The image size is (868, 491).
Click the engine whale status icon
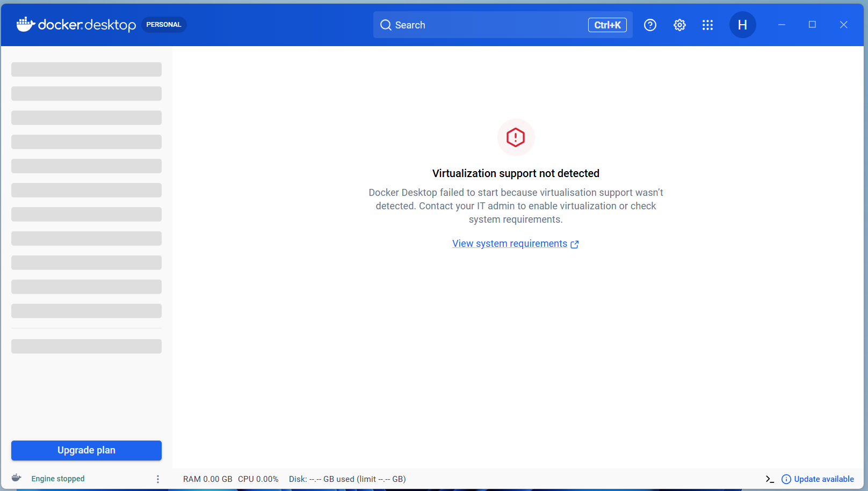click(x=17, y=478)
